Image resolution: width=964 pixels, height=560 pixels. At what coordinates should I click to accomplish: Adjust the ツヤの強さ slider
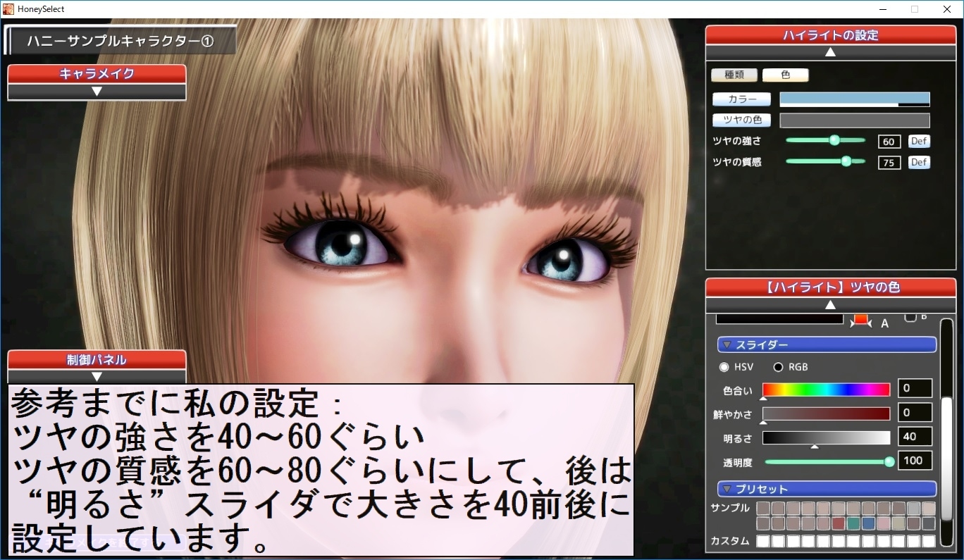tap(826, 140)
